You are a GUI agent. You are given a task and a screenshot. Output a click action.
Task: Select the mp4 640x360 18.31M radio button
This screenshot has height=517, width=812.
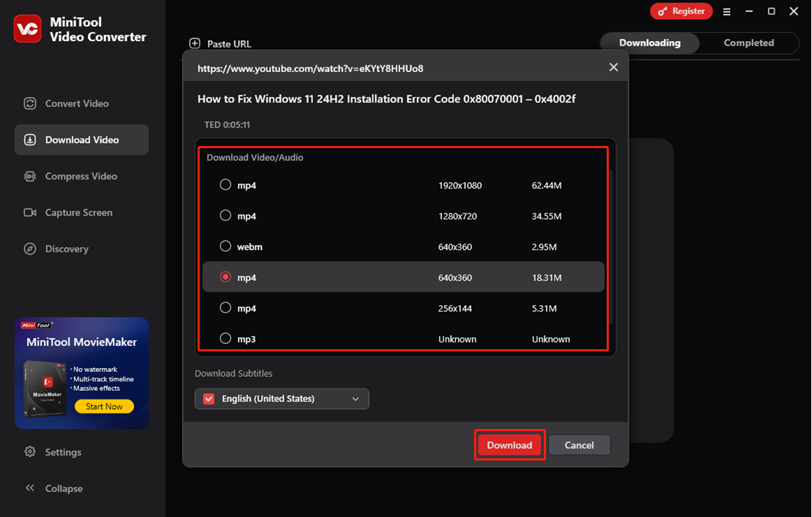coord(225,276)
